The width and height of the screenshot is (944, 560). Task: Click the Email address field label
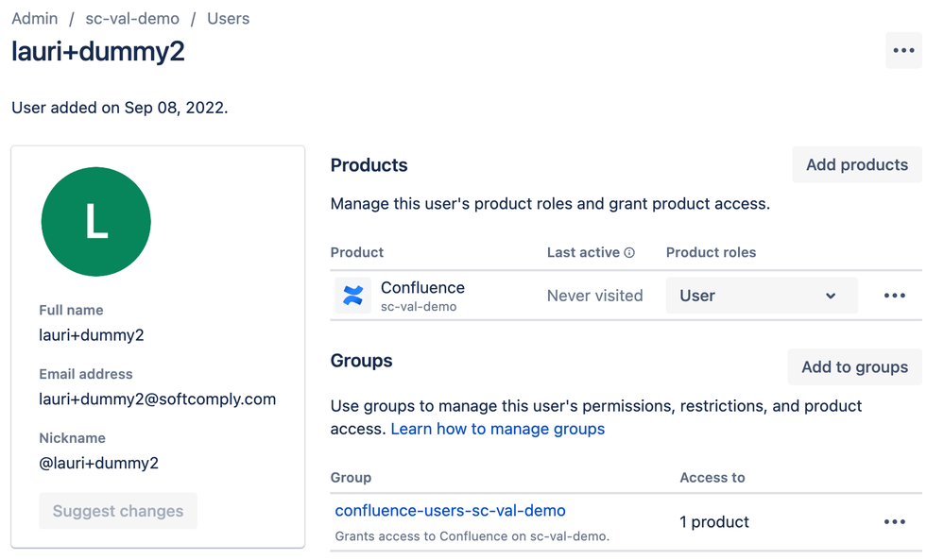(85, 374)
